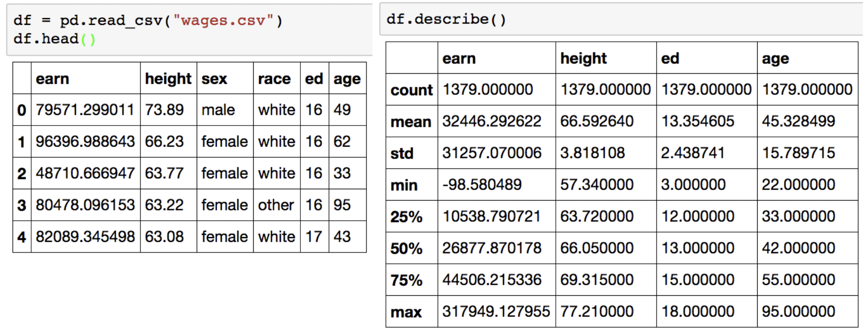Click ed header in describe table
This screenshot has width=868, height=332.
coord(670,58)
